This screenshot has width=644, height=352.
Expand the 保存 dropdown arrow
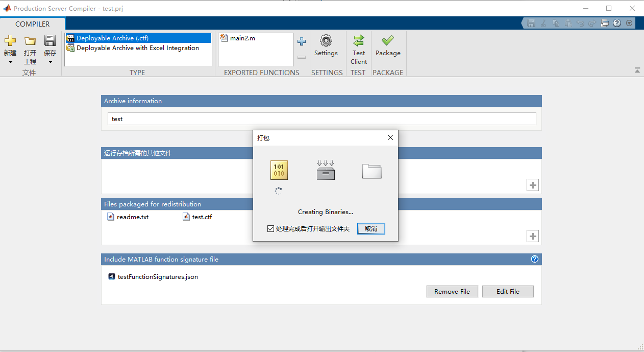click(x=50, y=62)
